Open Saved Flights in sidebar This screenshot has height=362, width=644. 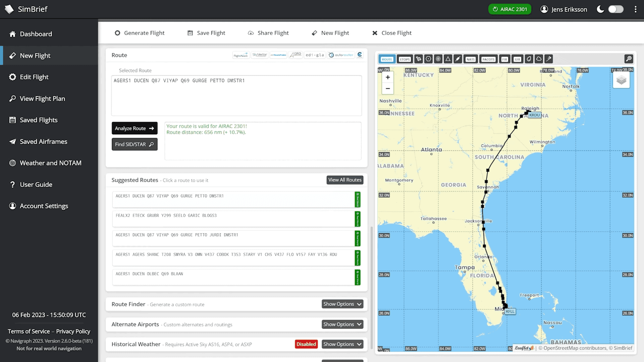point(49,120)
